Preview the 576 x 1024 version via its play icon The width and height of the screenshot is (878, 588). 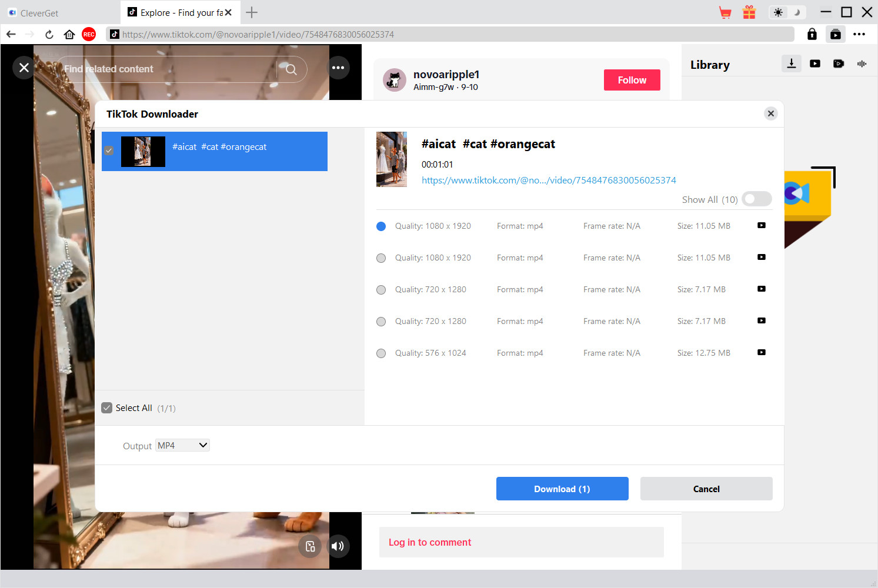pyautogui.click(x=761, y=352)
